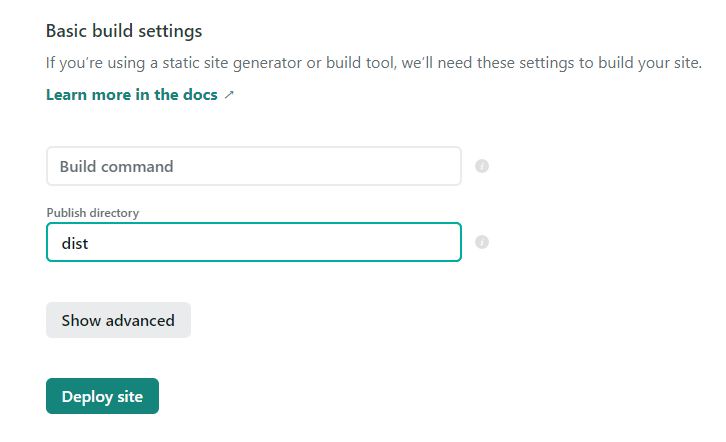Click the Basic build settings heading
The width and height of the screenshot is (726, 442).
click(x=124, y=31)
